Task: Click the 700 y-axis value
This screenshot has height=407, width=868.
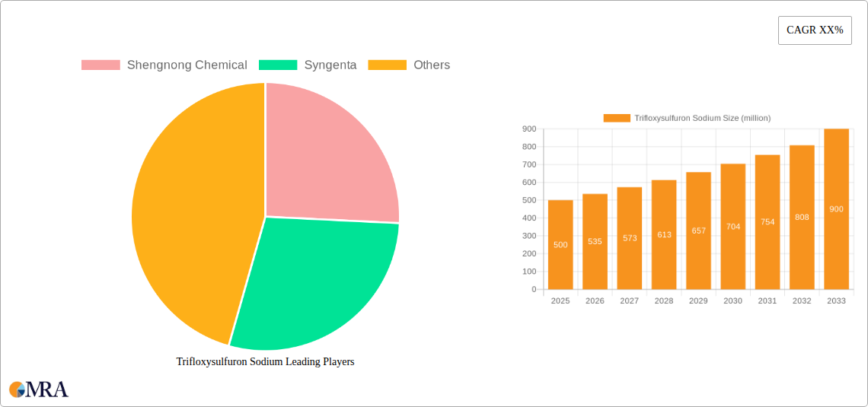Action: click(529, 165)
